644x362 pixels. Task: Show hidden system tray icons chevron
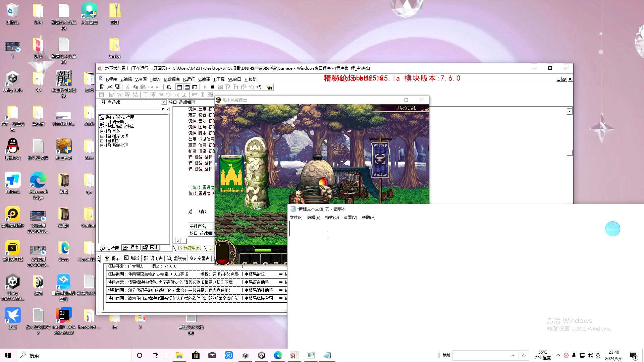[558, 355]
